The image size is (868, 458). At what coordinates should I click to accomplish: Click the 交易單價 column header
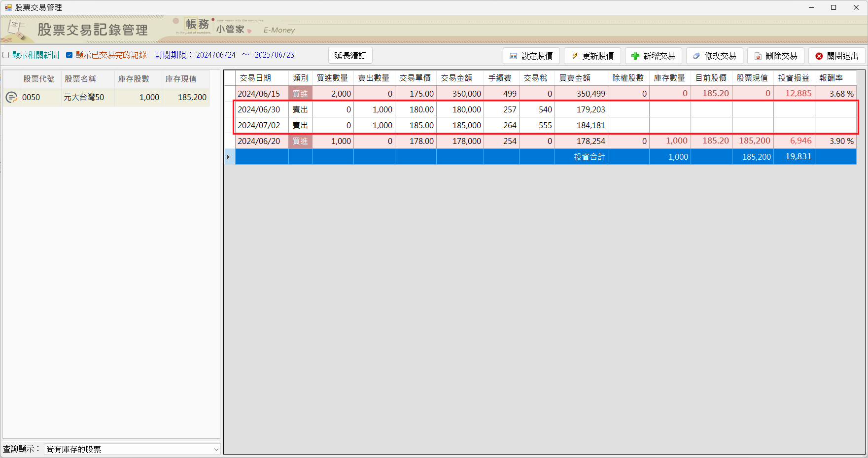coord(416,78)
